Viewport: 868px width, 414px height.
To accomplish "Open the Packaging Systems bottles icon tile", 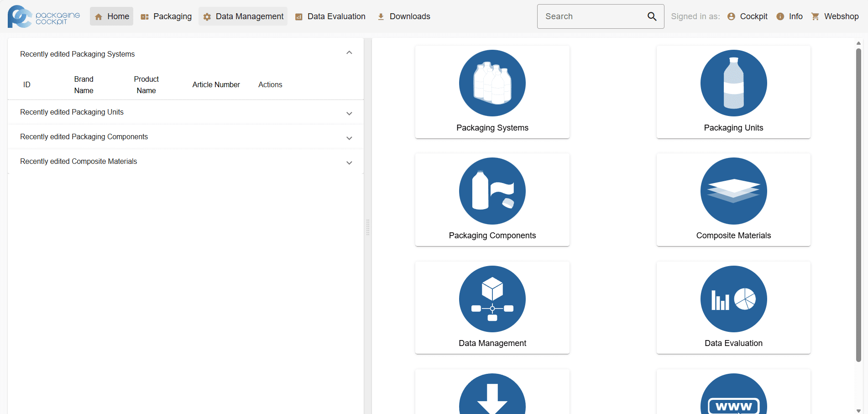I will tap(492, 83).
